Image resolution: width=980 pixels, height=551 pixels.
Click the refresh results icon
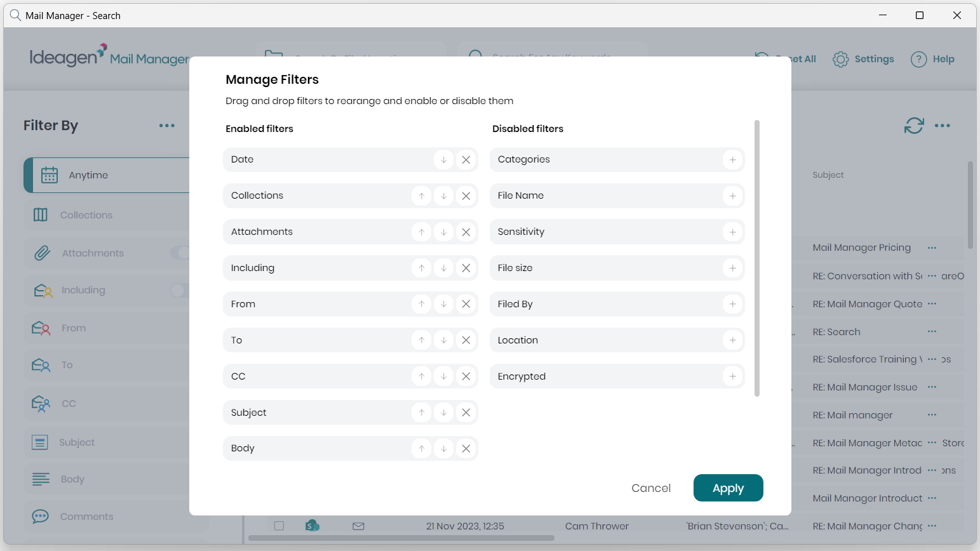pos(914,126)
